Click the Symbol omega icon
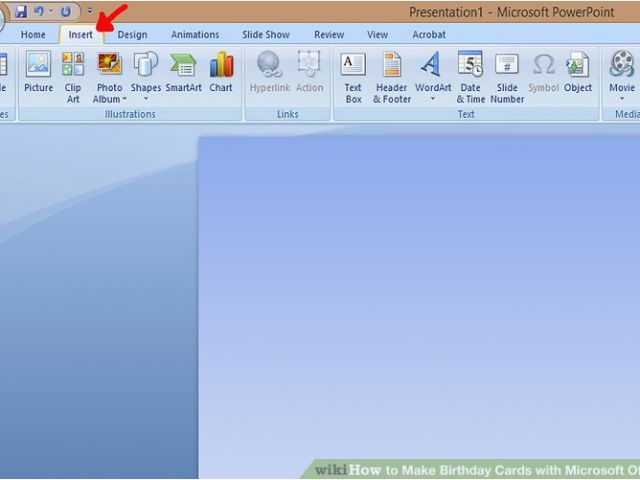 [543, 64]
